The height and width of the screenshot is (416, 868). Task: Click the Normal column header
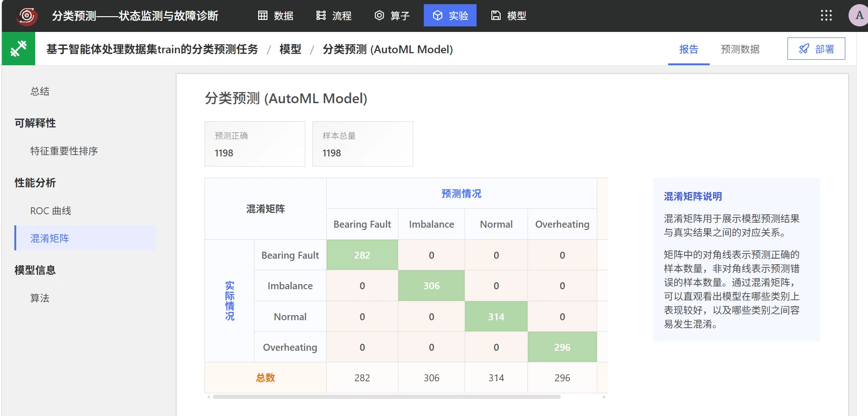click(496, 224)
